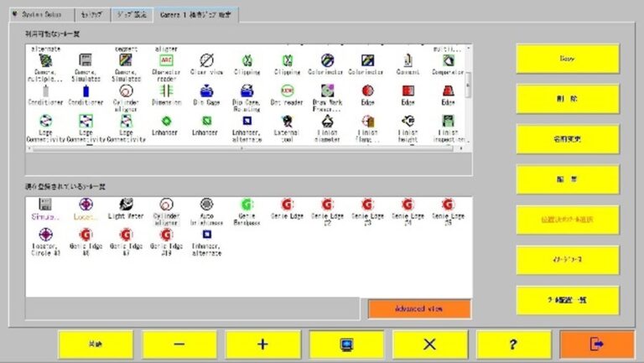Image resolution: width=644 pixels, height=363 pixels.
Task: Click the Enhancer, alternate registered tool
Action: 206,235
